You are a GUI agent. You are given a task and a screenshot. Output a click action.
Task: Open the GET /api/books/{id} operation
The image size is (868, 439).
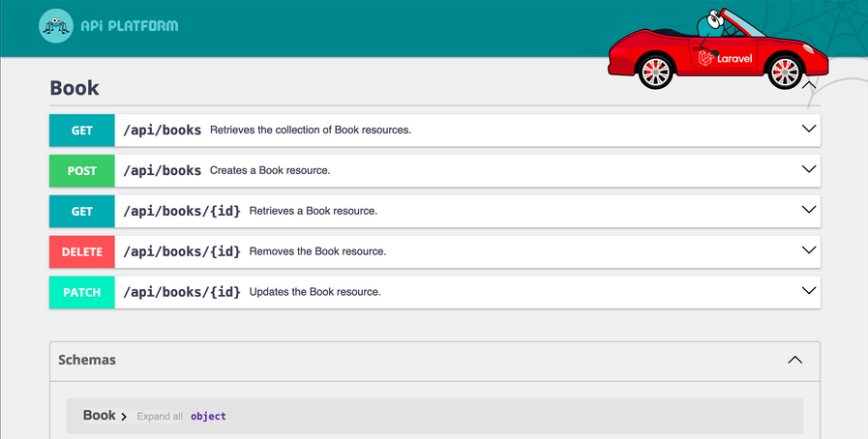434,211
